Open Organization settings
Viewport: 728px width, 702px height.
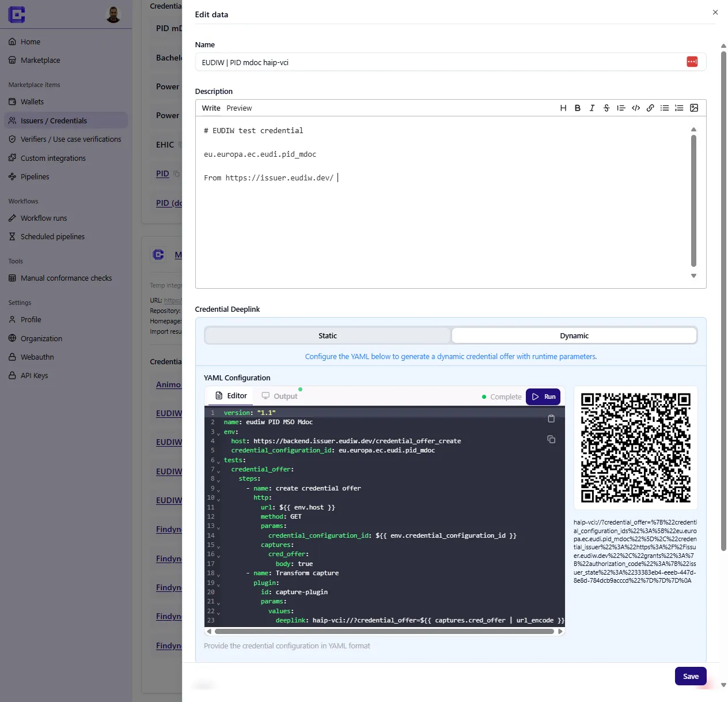tap(41, 338)
